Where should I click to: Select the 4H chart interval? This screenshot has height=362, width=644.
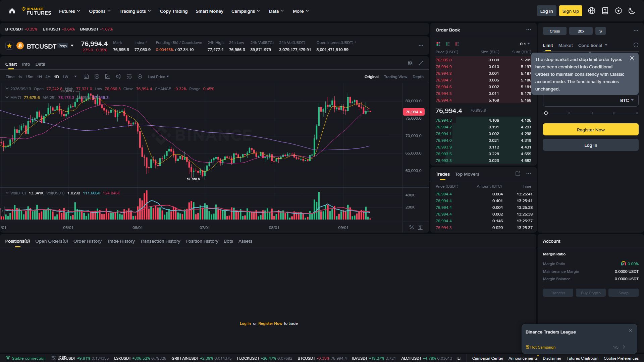48,77
